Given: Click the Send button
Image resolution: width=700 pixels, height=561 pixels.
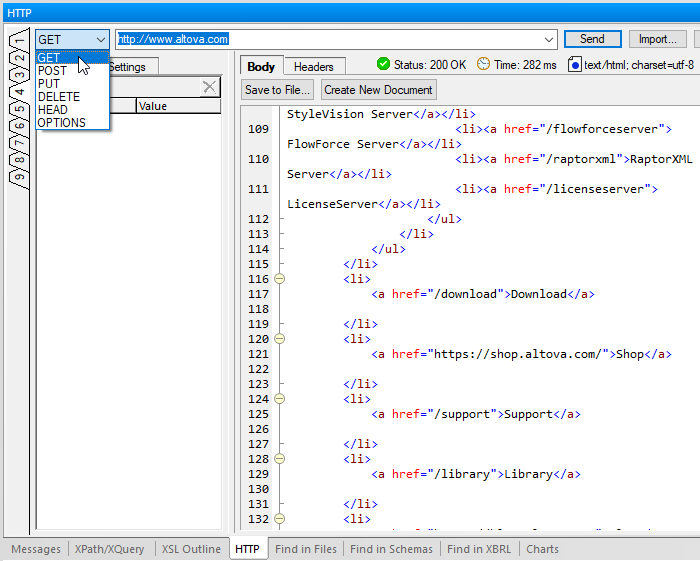Looking at the screenshot, I should 592,40.
